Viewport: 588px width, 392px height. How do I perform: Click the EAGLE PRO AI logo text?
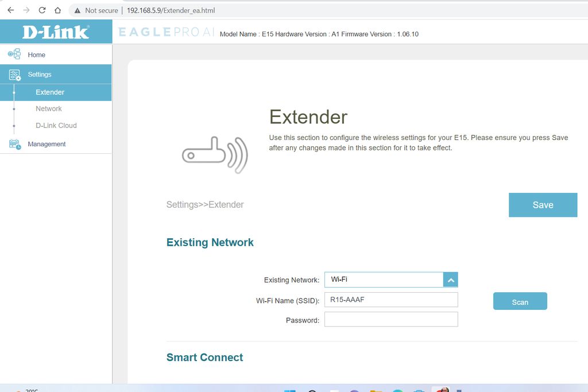[166, 32]
